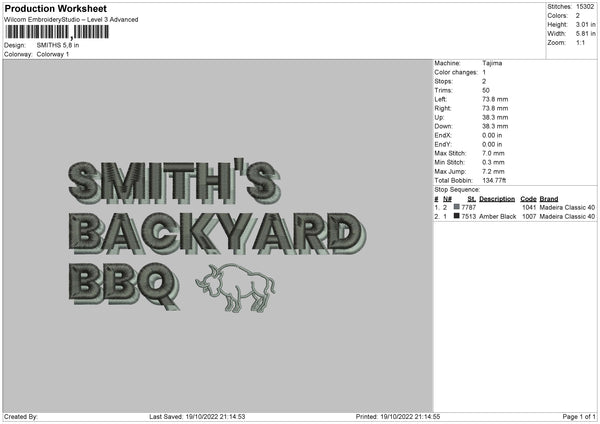Click the Max Stitch value 7.0 mm
Viewport: 600px width, 424px height.
click(x=493, y=153)
